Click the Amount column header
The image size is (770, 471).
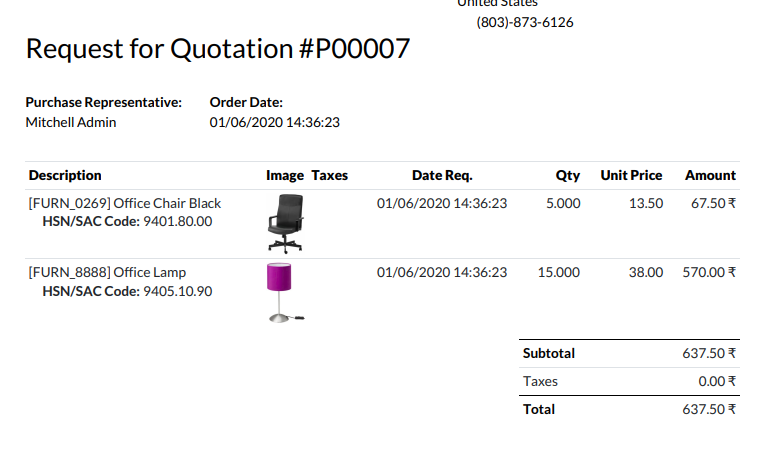710,175
